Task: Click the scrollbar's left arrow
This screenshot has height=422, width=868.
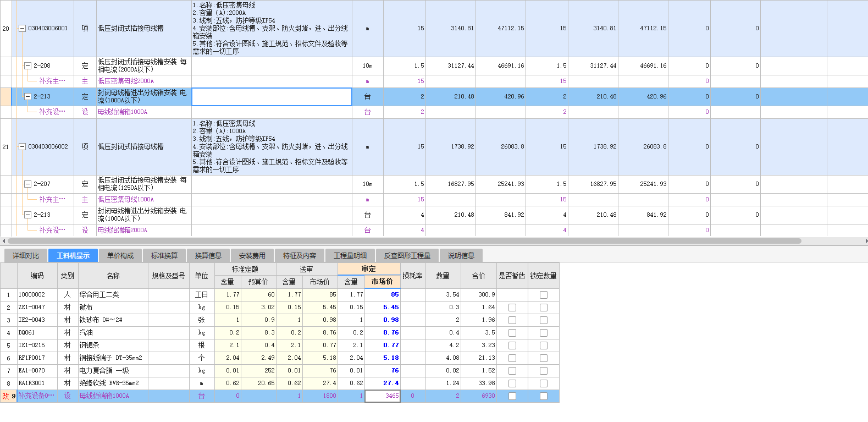Action: point(3,241)
